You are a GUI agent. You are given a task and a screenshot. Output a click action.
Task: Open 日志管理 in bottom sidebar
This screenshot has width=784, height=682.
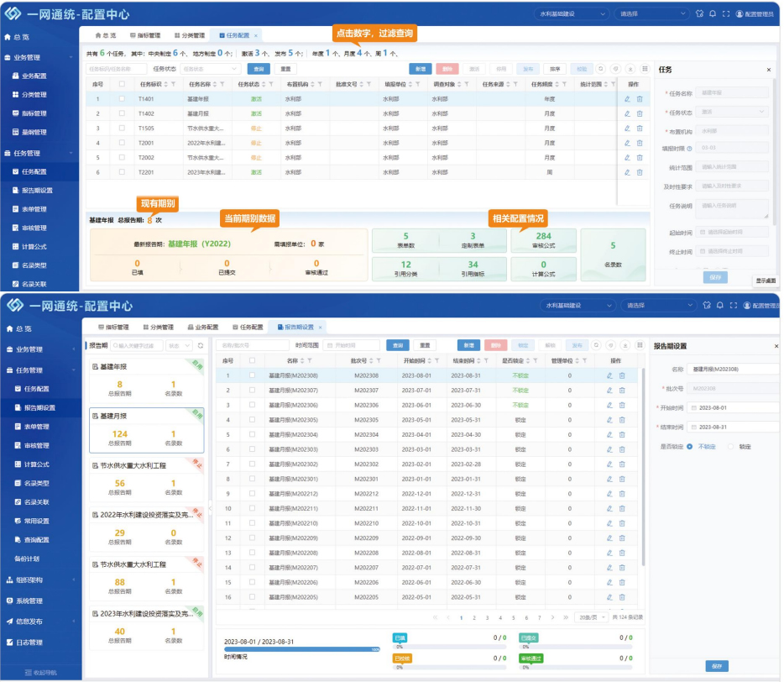point(29,643)
